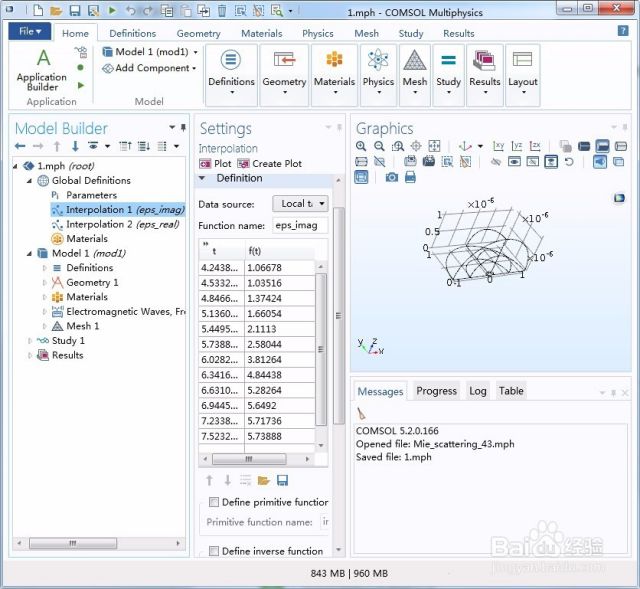
Task: Move table row up arrow
Action: [x=209, y=480]
